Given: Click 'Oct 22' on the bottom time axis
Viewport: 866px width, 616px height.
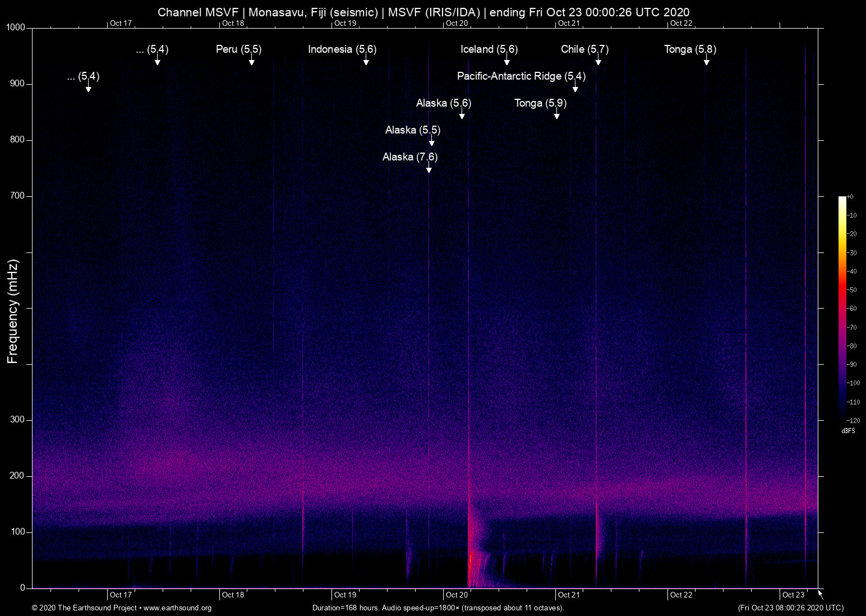Looking at the screenshot, I should (681, 595).
